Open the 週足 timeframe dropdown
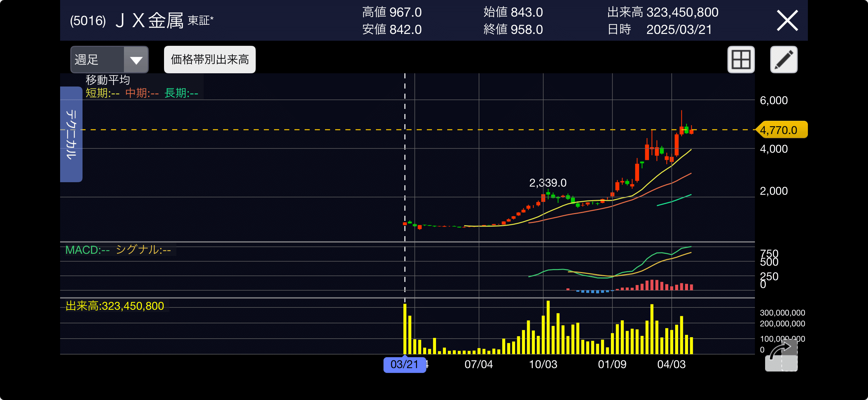Viewport: 868px width, 400px height. tap(109, 59)
